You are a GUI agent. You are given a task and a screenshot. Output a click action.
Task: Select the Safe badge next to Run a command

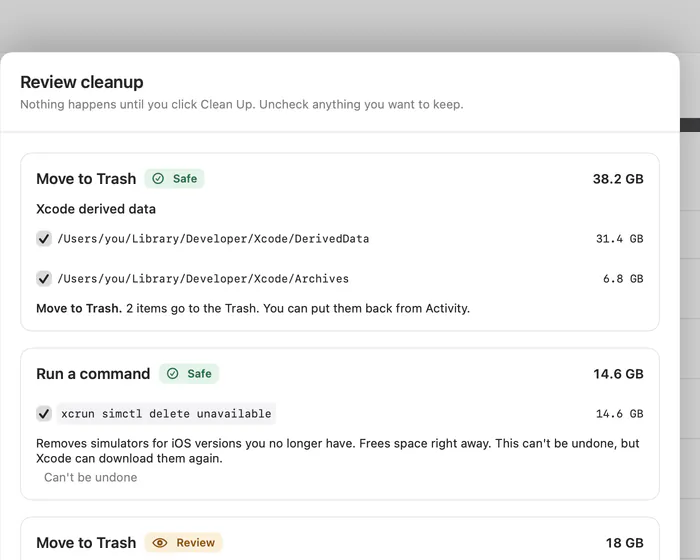coord(189,374)
